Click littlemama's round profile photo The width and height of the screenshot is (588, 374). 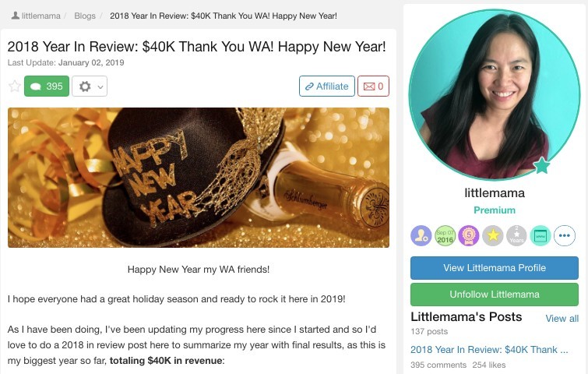point(495,94)
